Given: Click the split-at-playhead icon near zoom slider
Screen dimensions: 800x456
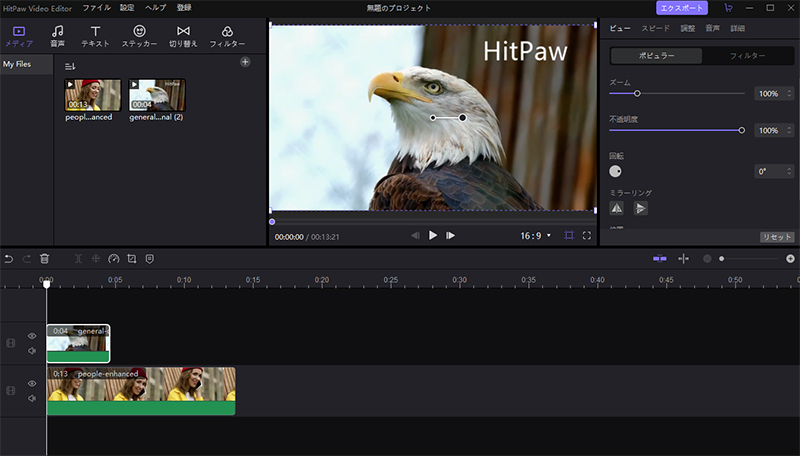Looking at the screenshot, I should coord(684,259).
